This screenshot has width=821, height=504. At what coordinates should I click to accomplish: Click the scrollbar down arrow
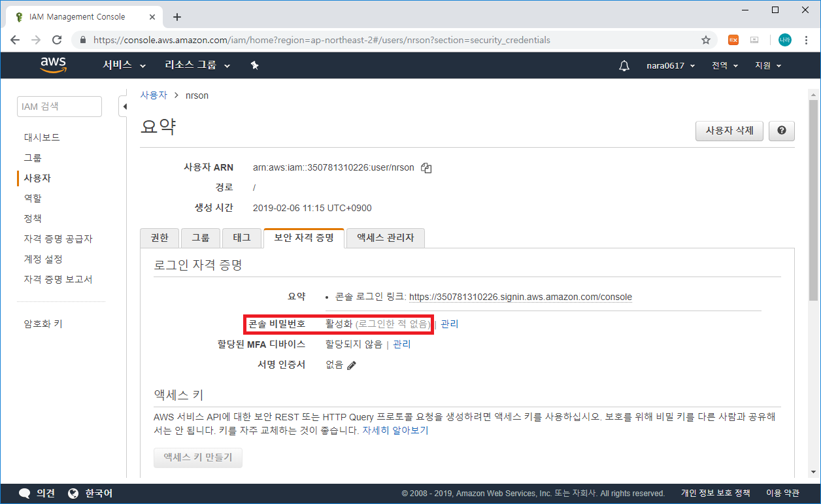(813, 473)
